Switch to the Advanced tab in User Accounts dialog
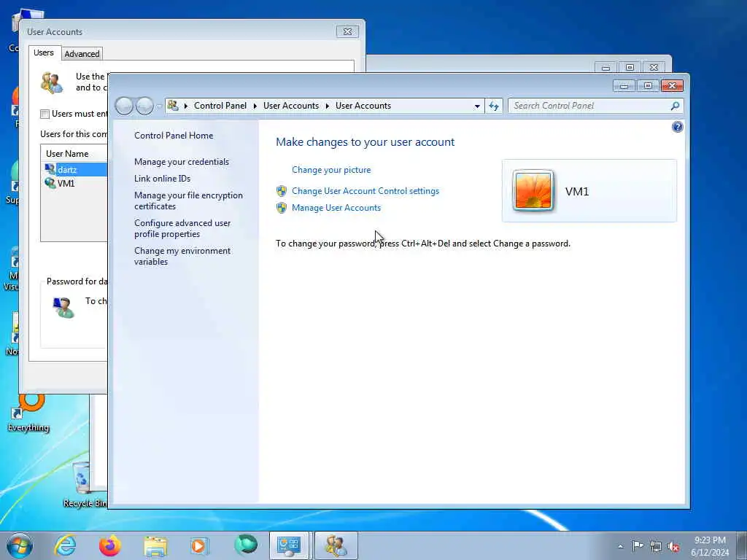 (82, 54)
